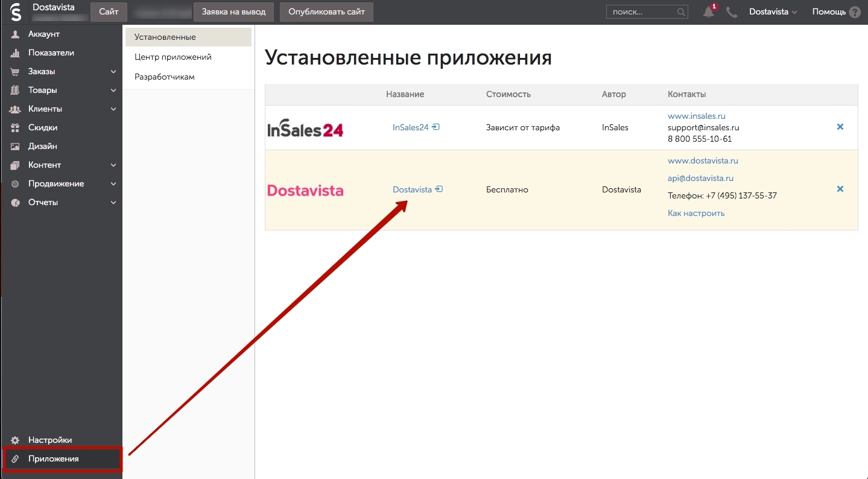Click the Опубликовать сайт button
The height and width of the screenshot is (479, 868).
pos(326,12)
